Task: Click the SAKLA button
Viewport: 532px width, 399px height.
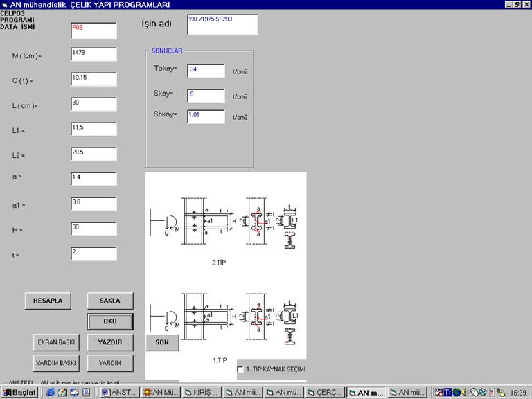Action: coord(110,301)
